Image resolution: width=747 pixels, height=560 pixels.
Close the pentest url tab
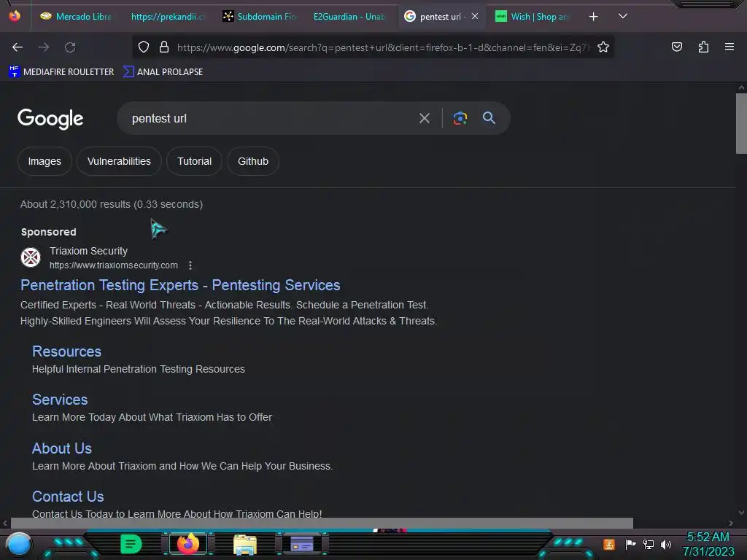coord(474,16)
